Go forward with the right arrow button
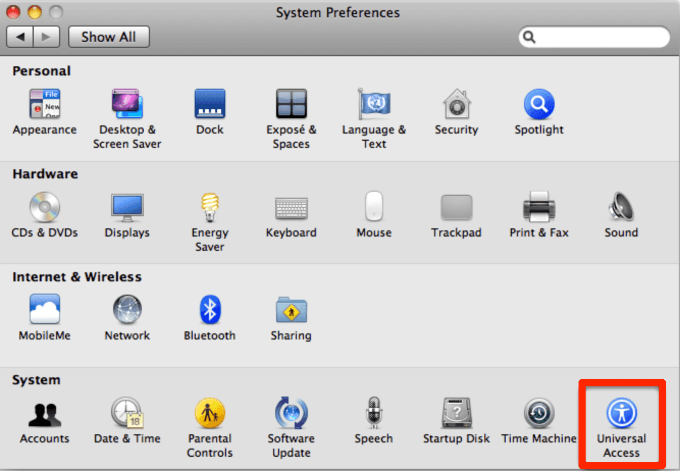The height and width of the screenshot is (471, 680). pos(46,37)
